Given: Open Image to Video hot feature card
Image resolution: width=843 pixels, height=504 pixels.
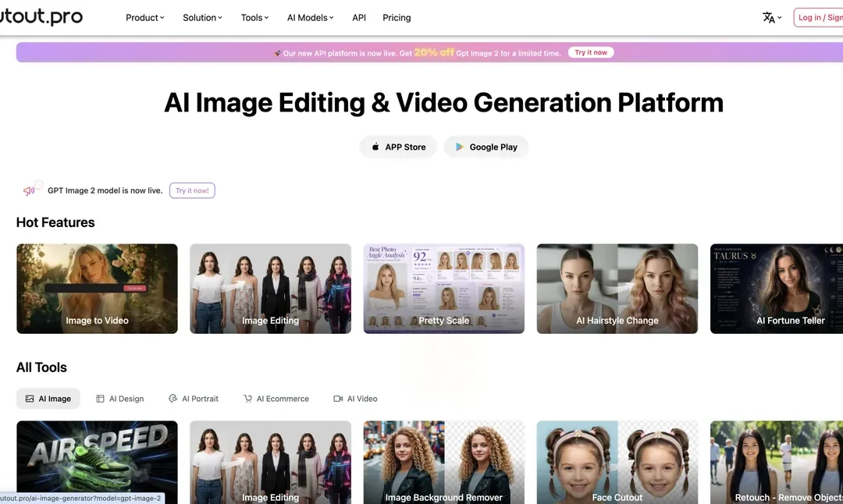Looking at the screenshot, I should click(97, 289).
